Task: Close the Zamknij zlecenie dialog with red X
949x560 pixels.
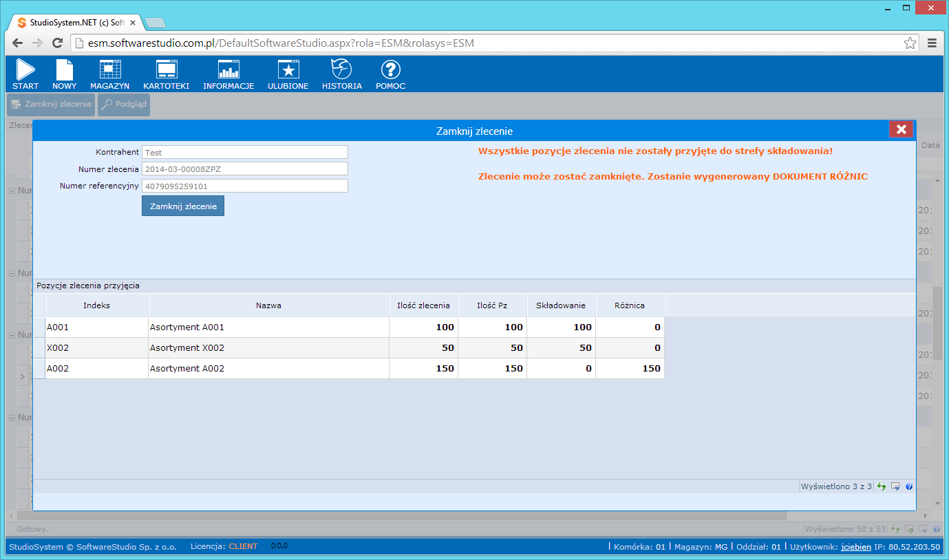Action: tap(901, 129)
